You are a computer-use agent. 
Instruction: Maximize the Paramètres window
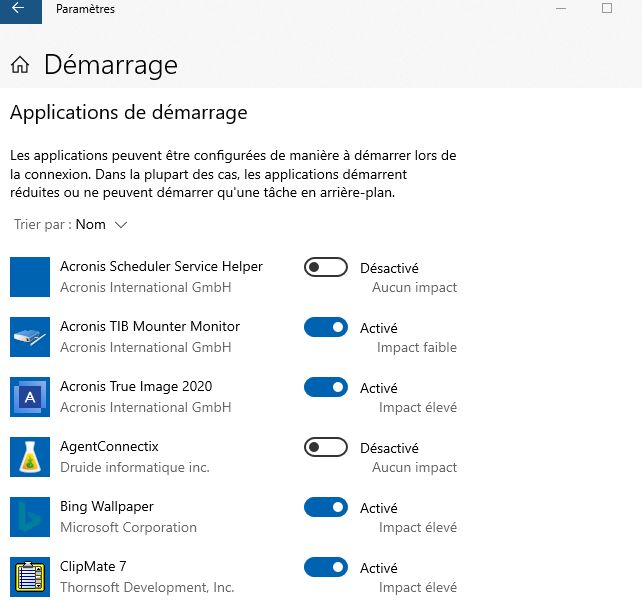point(607,8)
